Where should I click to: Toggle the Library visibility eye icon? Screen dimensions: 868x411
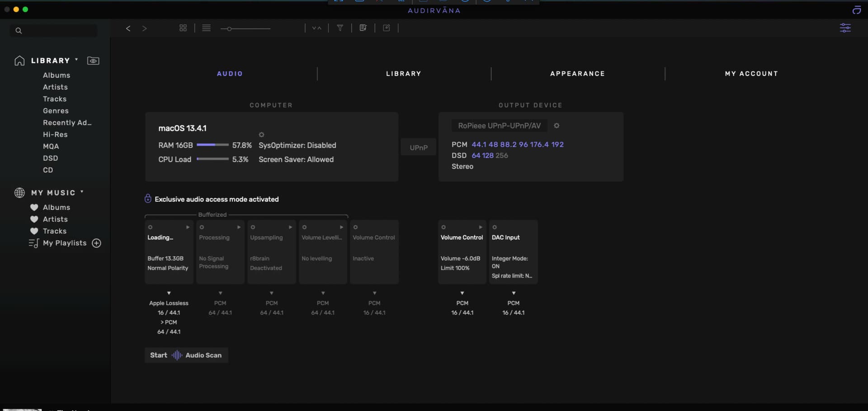(93, 61)
